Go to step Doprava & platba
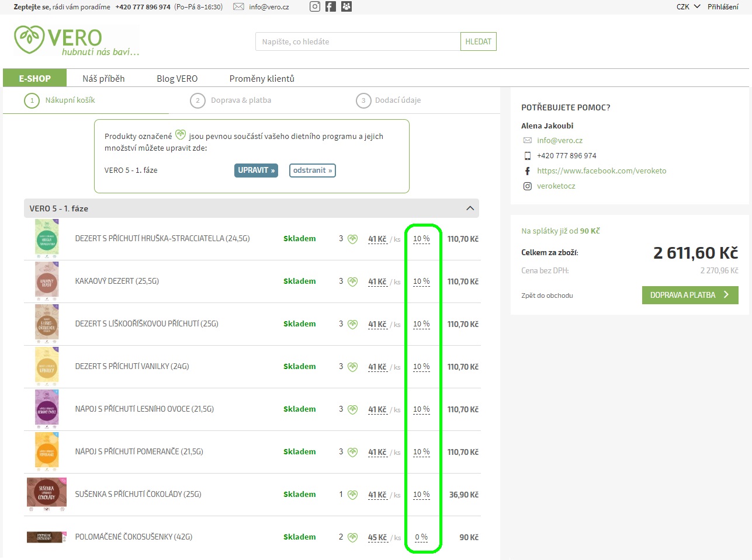Image resolution: width=752 pixels, height=560 pixels. [231, 100]
